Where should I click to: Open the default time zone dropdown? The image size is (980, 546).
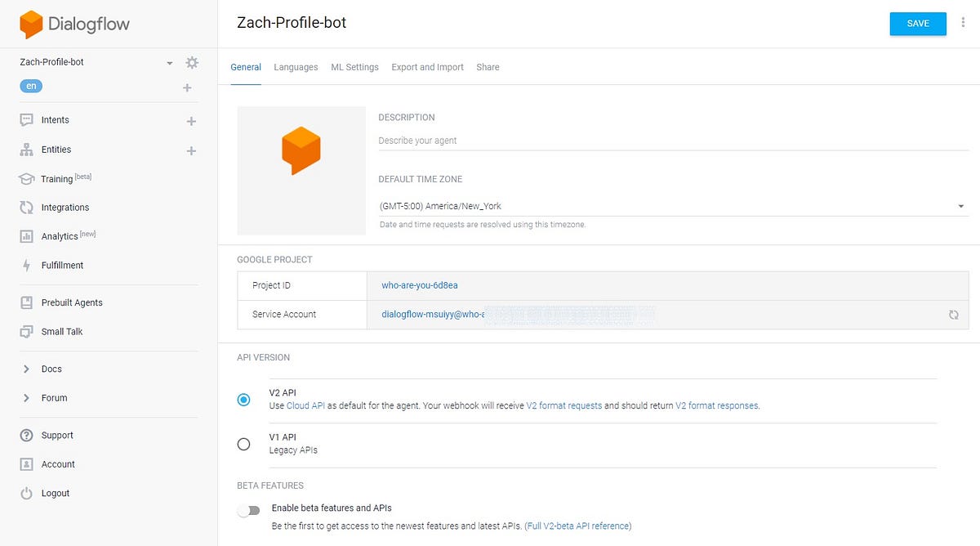click(960, 207)
